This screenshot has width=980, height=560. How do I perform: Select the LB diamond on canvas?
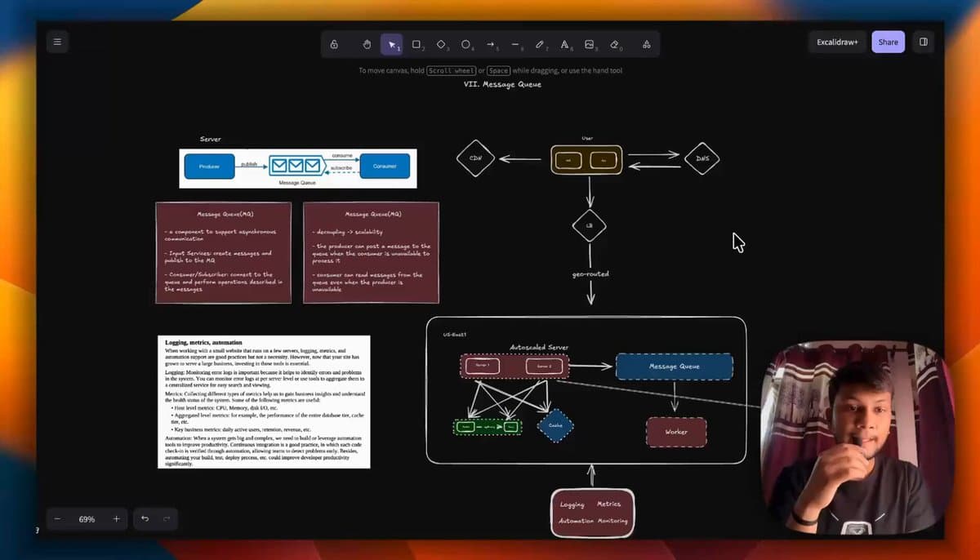coord(589,224)
